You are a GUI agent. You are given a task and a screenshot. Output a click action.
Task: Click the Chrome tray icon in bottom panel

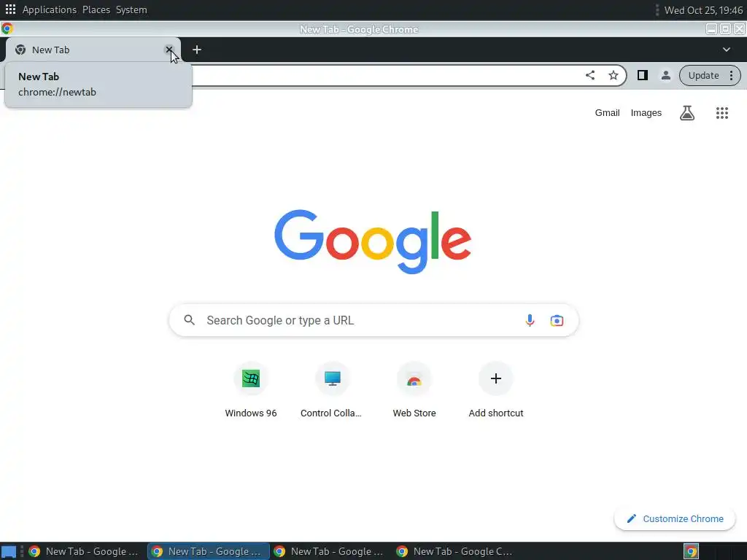691,551
